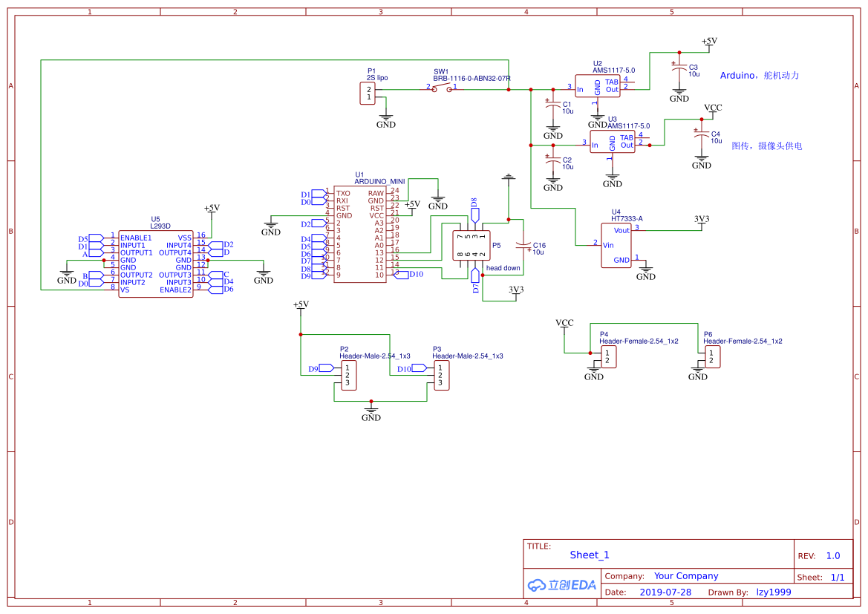Click the Sheet_1 title text
Viewport: 868px width, 614px height.
click(x=590, y=555)
